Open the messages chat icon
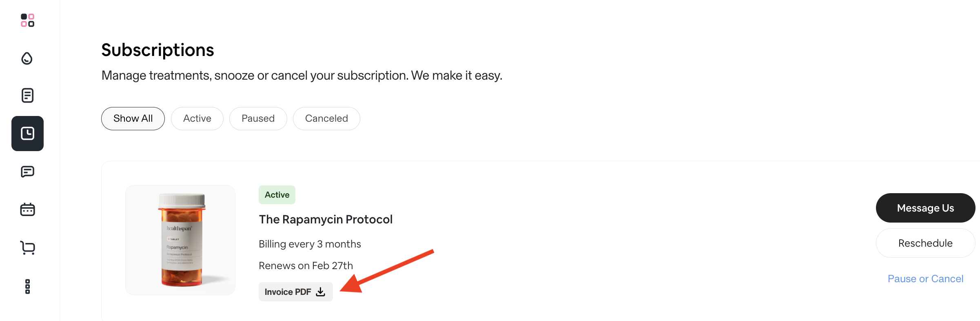 pos(27,172)
